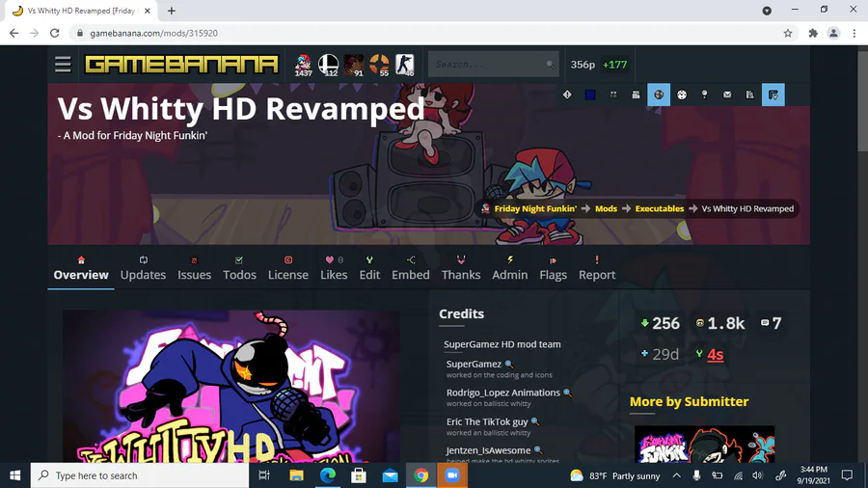Switch to the Updates tab
The image size is (868, 488).
tap(143, 268)
